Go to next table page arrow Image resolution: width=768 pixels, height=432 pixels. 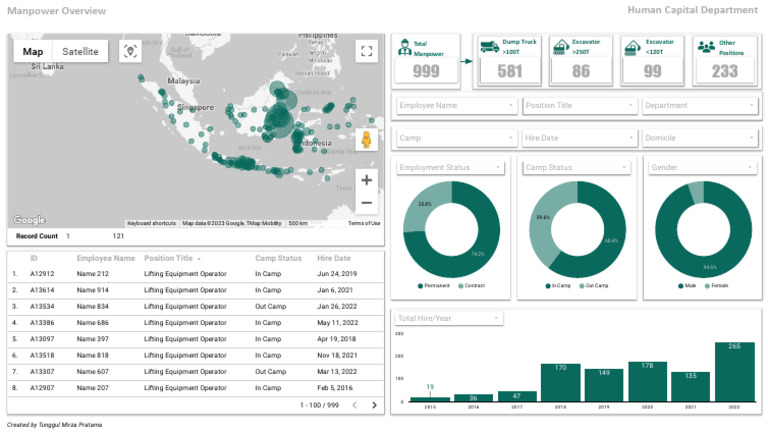pyautogui.click(x=374, y=405)
